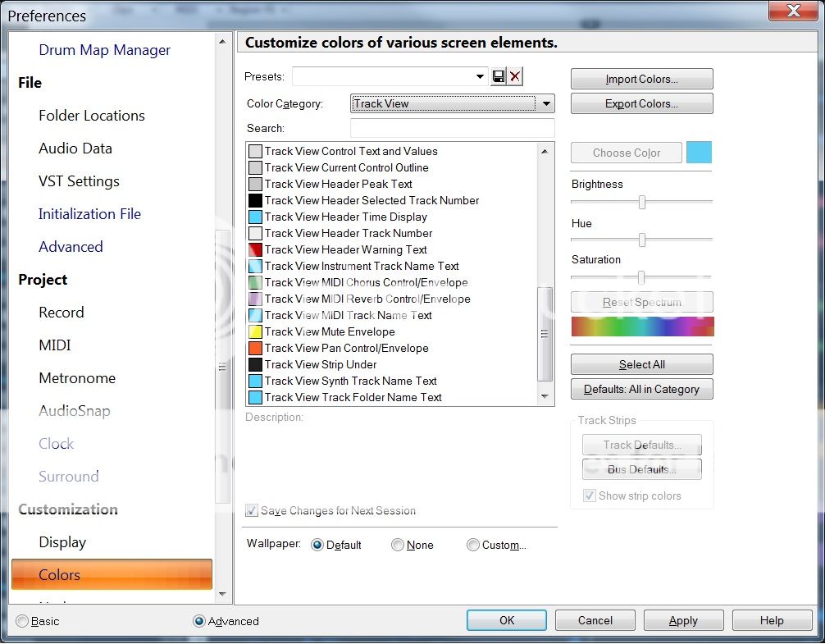This screenshot has width=825, height=644.
Task: Select the None wallpaper radio button
Action: point(398,545)
